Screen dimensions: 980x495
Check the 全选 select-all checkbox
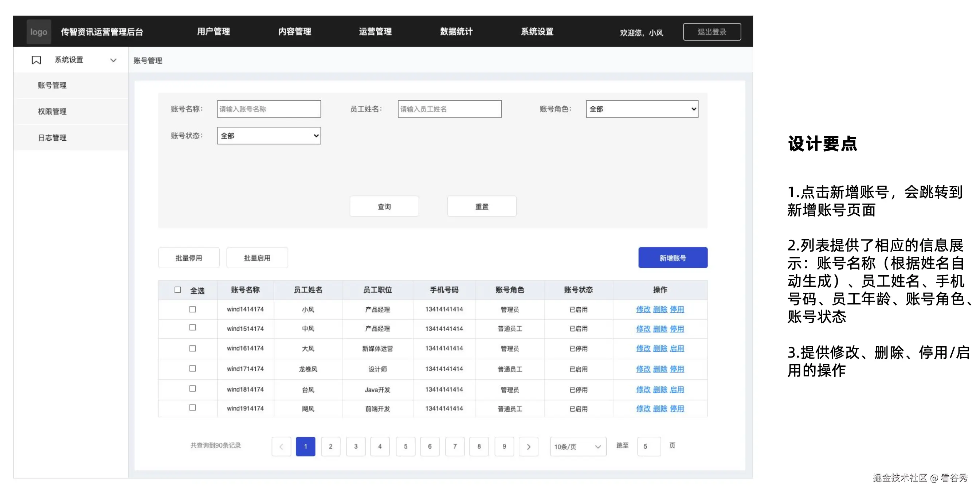[x=178, y=290]
